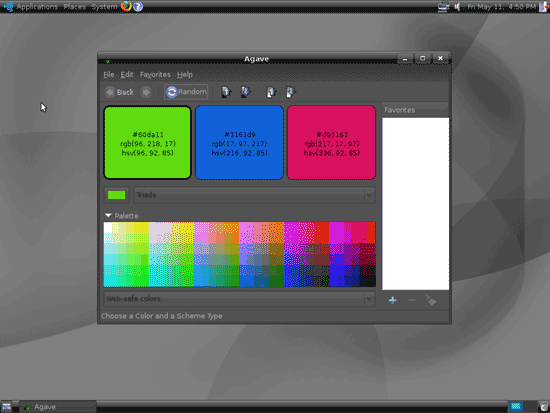Click the small green current color button
Image resolution: width=550 pixels, height=413 pixels.
click(x=116, y=195)
